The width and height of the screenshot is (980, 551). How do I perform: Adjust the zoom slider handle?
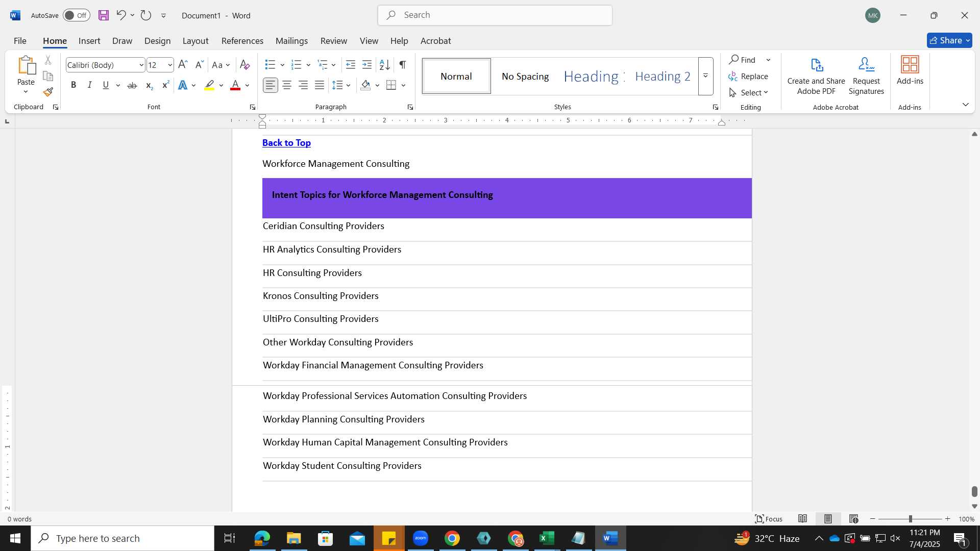[910, 519]
